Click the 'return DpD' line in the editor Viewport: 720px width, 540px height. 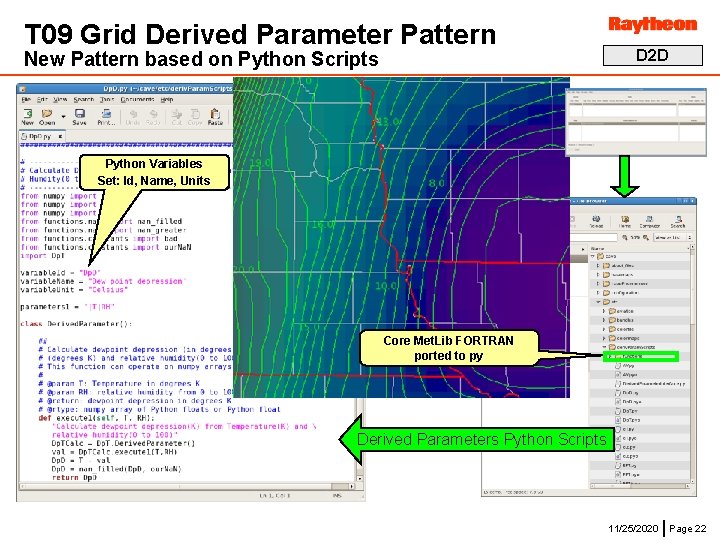click(74, 478)
